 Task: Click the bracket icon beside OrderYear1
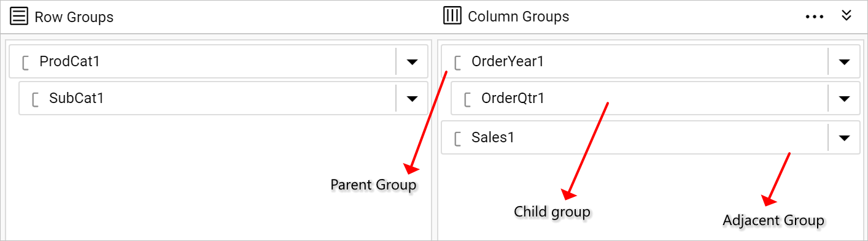click(458, 62)
